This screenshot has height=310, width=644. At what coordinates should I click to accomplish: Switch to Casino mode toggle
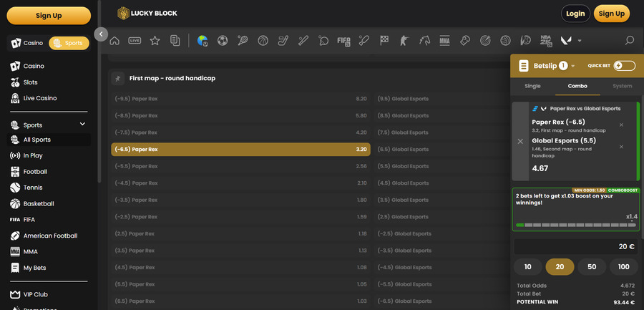click(x=27, y=43)
